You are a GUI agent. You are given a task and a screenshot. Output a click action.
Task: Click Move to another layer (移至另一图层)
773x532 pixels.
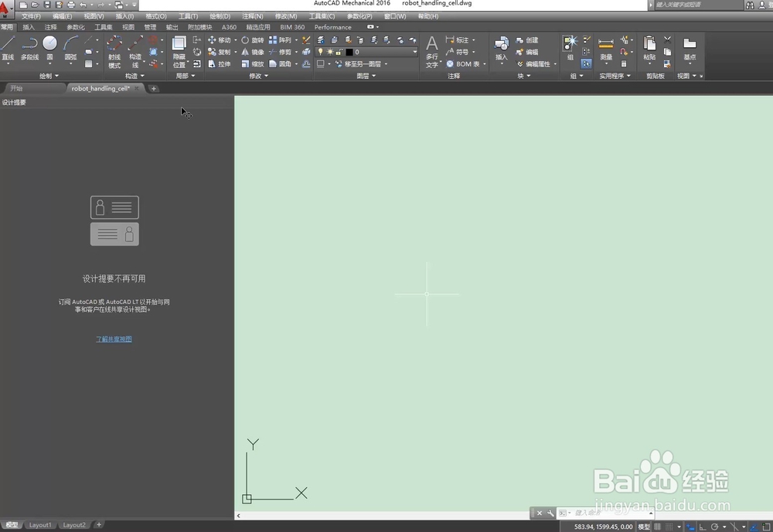pyautogui.click(x=359, y=64)
